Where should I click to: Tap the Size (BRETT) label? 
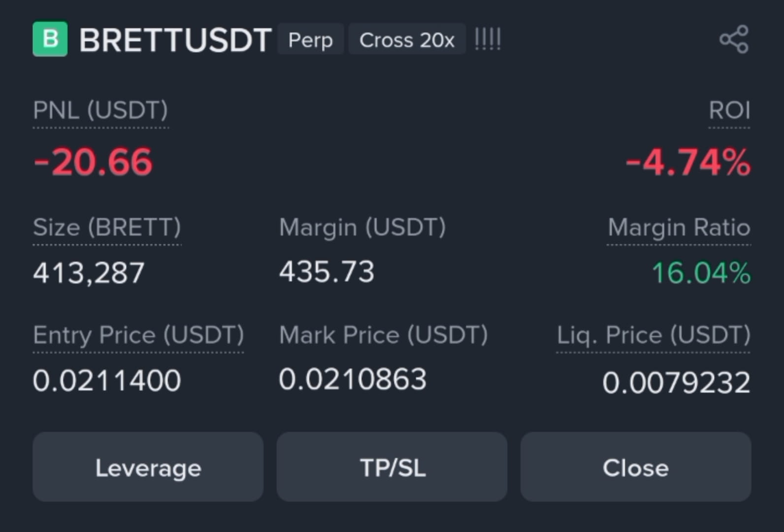click(107, 228)
